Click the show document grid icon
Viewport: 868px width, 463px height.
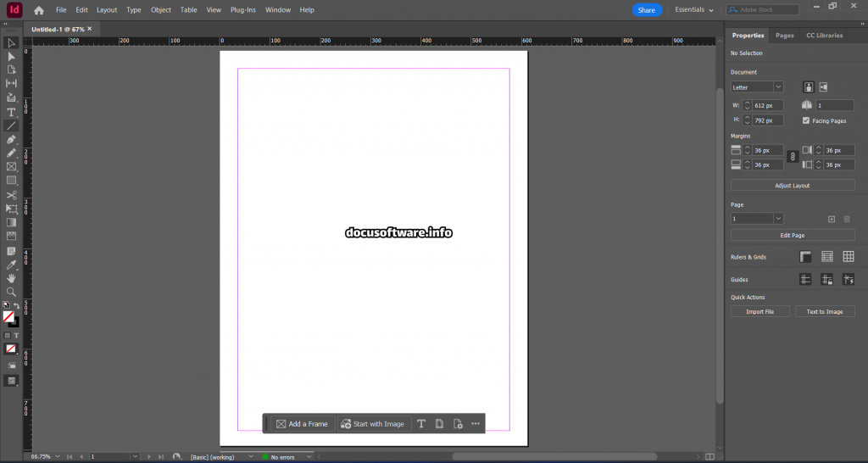(x=849, y=256)
